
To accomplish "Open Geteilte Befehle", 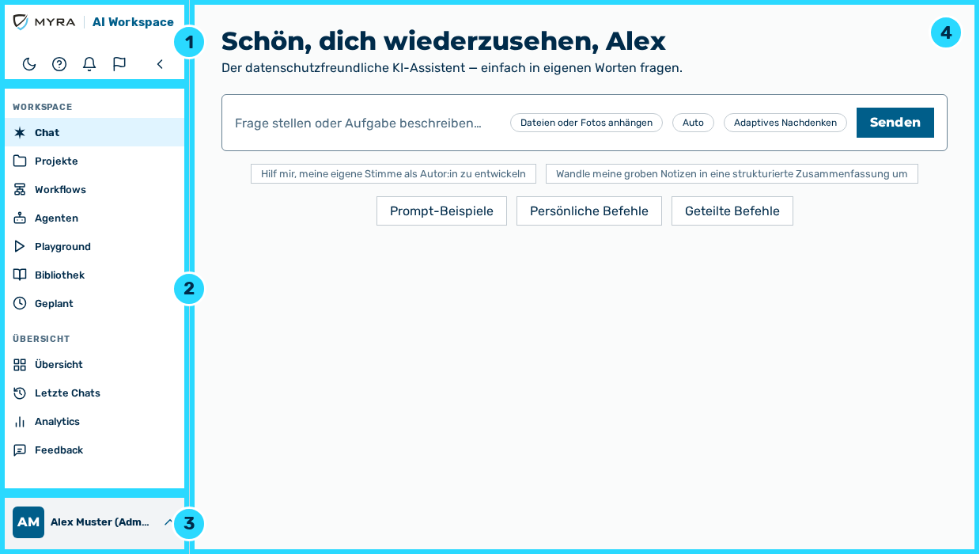I will (x=732, y=211).
